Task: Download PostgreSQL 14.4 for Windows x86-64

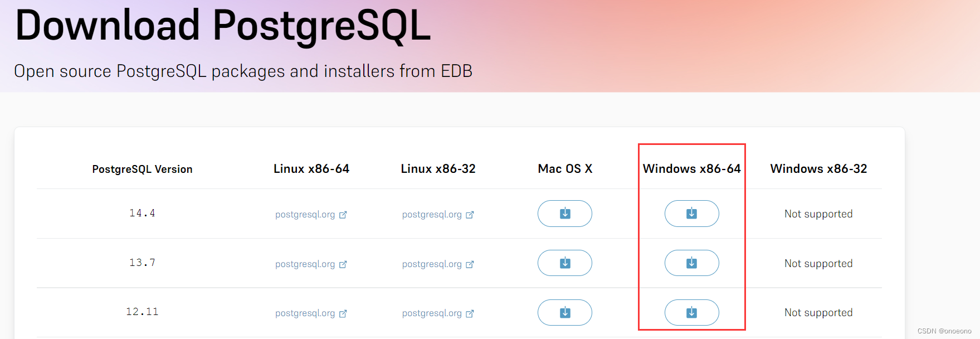Action: click(x=691, y=214)
